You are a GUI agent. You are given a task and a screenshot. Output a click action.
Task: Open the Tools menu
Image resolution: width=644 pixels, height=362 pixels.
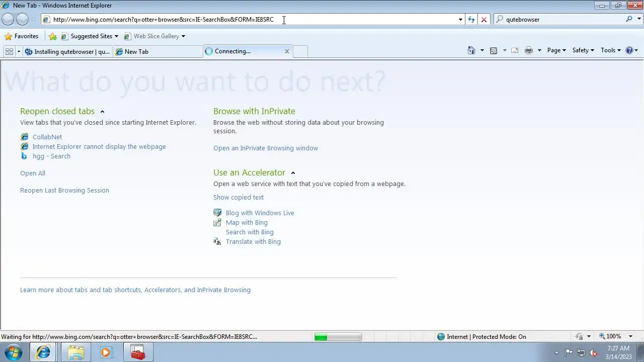611,50
